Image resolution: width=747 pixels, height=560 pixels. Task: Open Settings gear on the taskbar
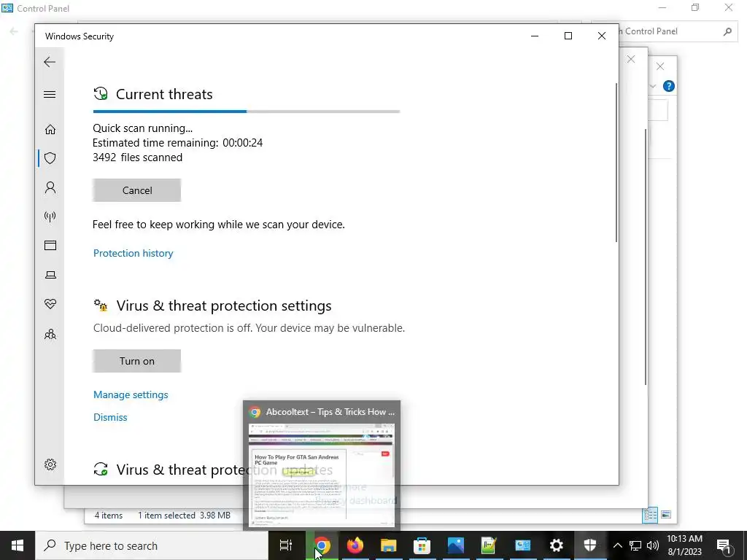click(556, 545)
